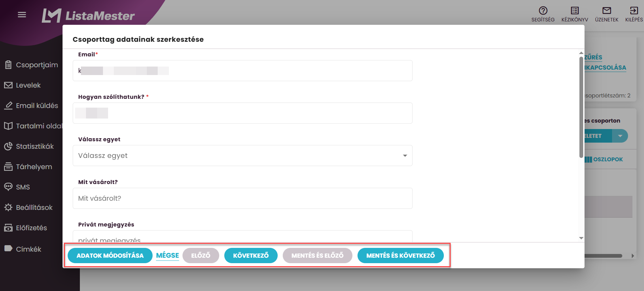Click the Előző button
The height and width of the screenshot is (291, 644).
point(201,255)
